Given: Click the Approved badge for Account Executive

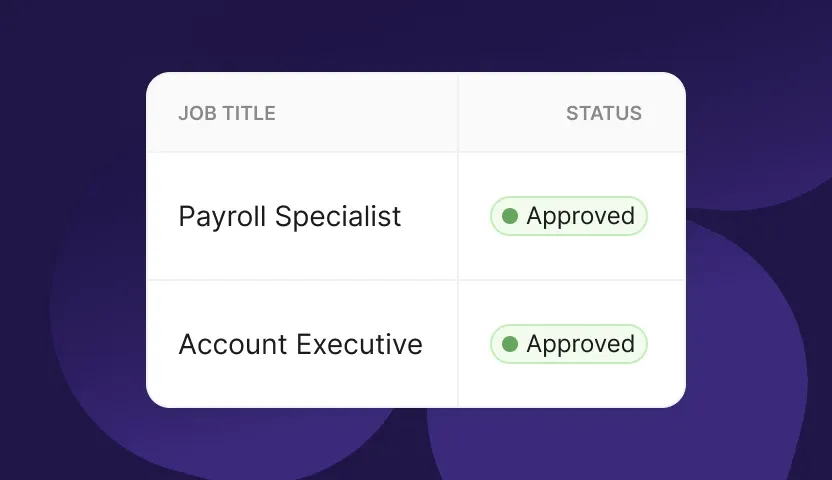Looking at the screenshot, I should pos(568,344).
